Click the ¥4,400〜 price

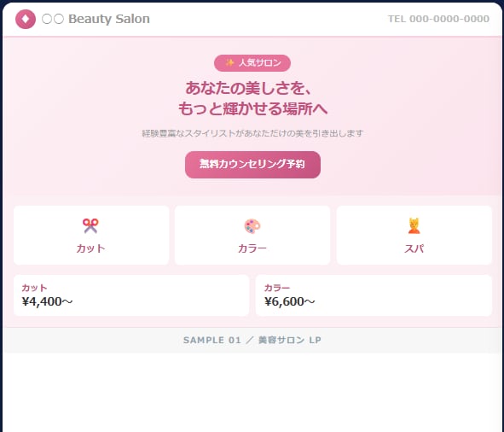pos(47,301)
